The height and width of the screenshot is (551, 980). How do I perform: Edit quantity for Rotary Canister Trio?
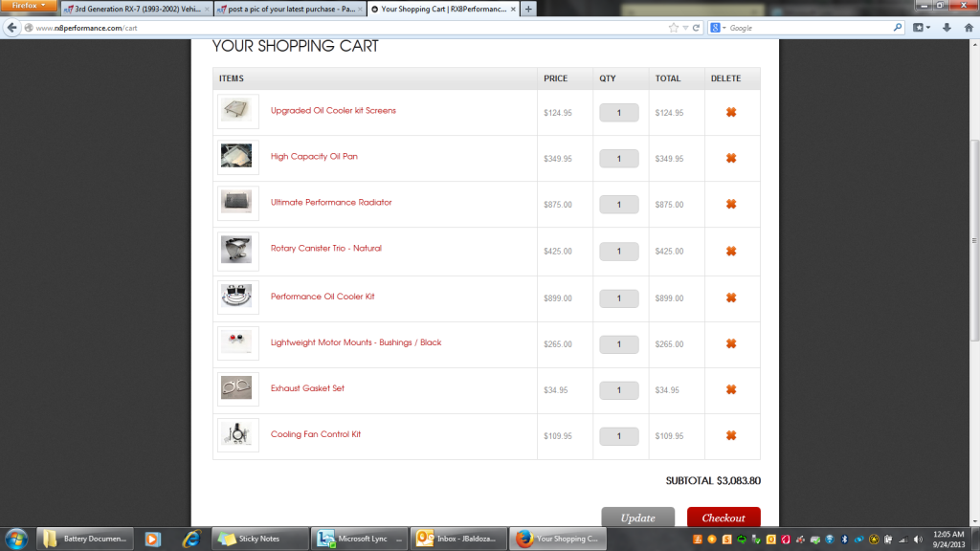point(619,252)
